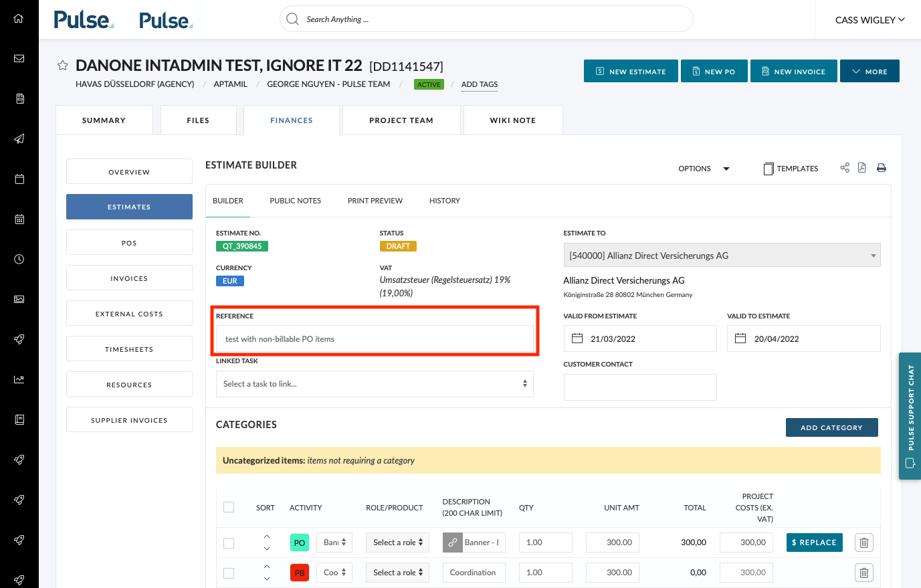Click the New Invoice button
The width and height of the screenshot is (921, 588).
coord(793,71)
